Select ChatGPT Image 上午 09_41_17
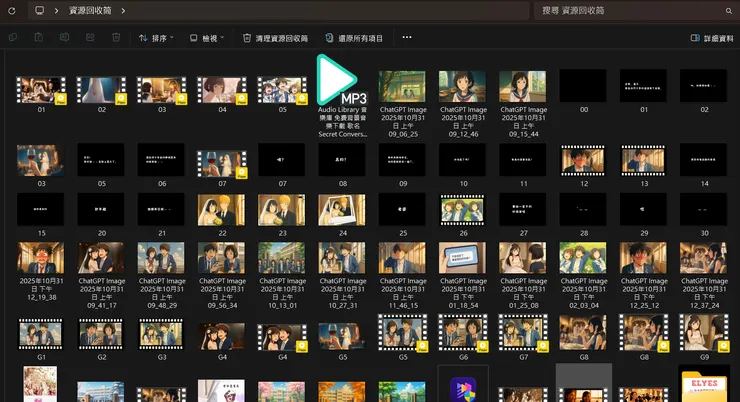The width and height of the screenshot is (740, 402). tap(101, 276)
